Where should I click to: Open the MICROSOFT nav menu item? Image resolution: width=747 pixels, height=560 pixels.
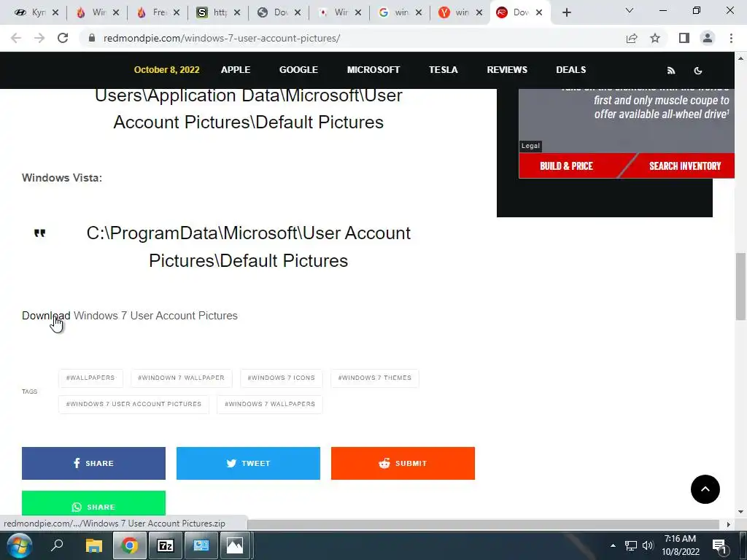coord(373,69)
